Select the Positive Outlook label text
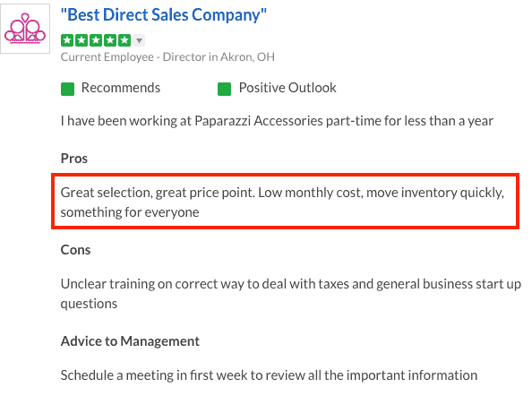 point(287,88)
